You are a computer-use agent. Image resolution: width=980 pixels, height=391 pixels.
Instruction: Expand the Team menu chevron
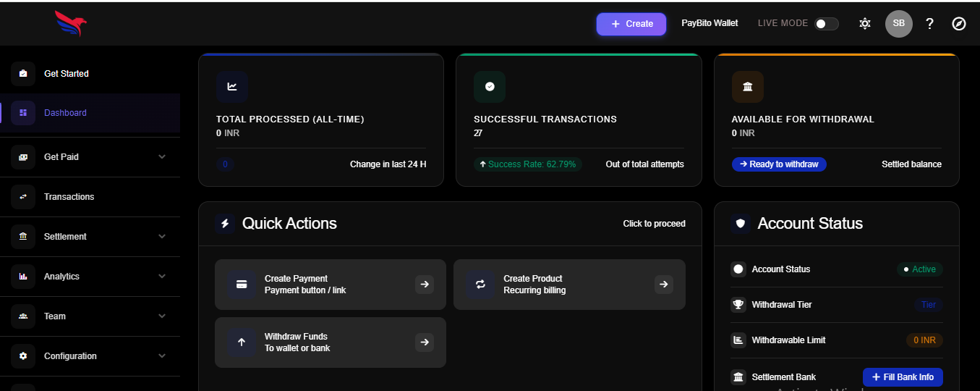(162, 316)
